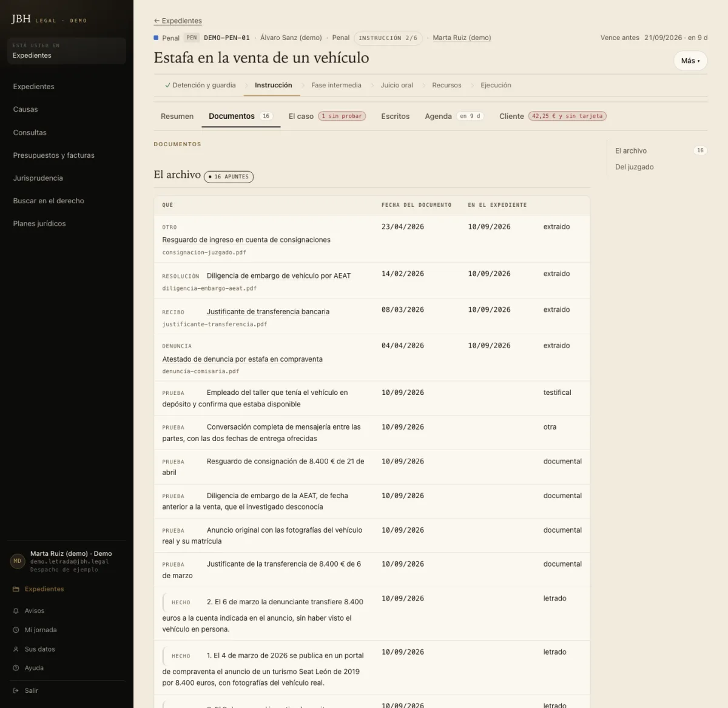Image resolution: width=728 pixels, height=708 pixels.
Task: Open Buscar en el derecho
Action: coord(49,201)
